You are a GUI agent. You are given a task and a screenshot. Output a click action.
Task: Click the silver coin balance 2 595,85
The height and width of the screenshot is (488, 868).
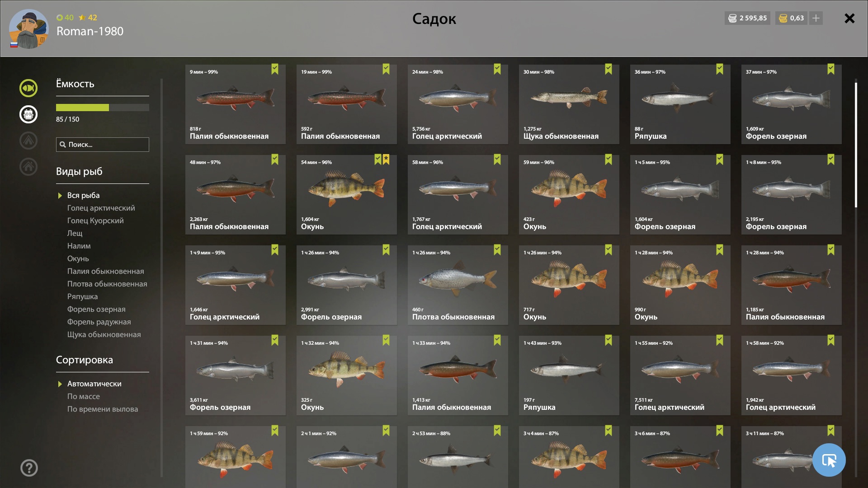pos(747,18)
